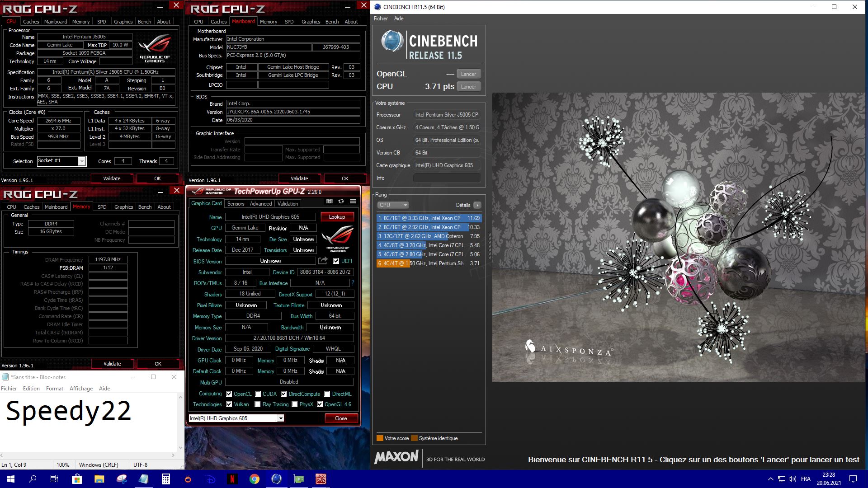Open the Aide menu in Cinebench

[x=399, y=19]
